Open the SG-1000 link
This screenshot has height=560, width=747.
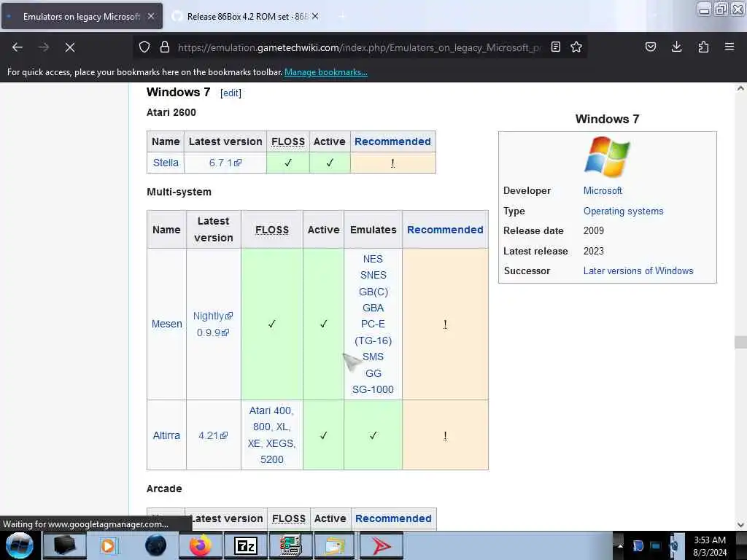373,389
